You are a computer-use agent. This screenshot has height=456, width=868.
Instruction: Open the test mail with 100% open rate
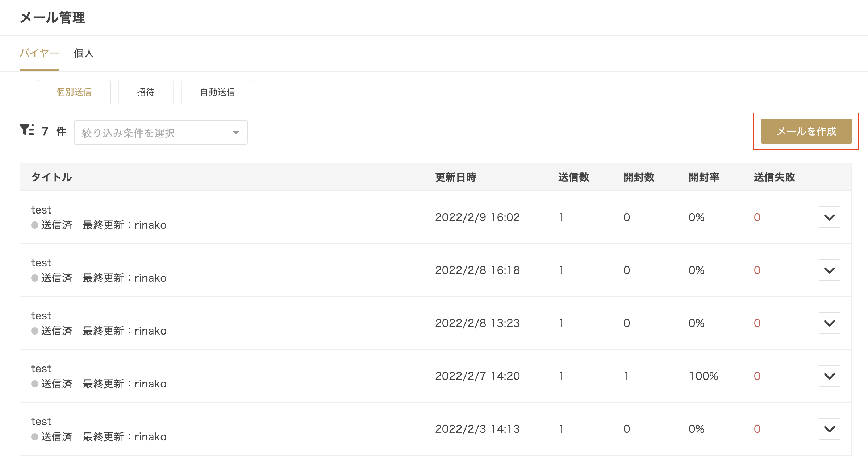41,369
